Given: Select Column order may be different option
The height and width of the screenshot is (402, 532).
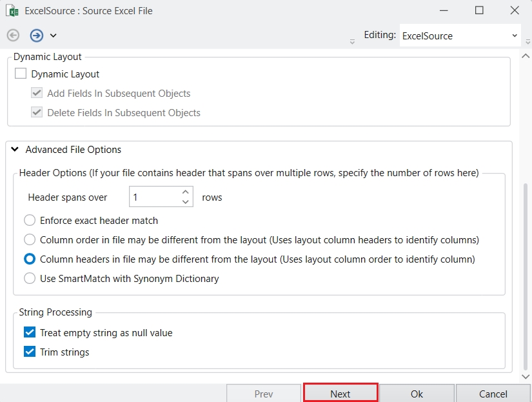Looking at the screenshot, I should (x=30, y=240).
